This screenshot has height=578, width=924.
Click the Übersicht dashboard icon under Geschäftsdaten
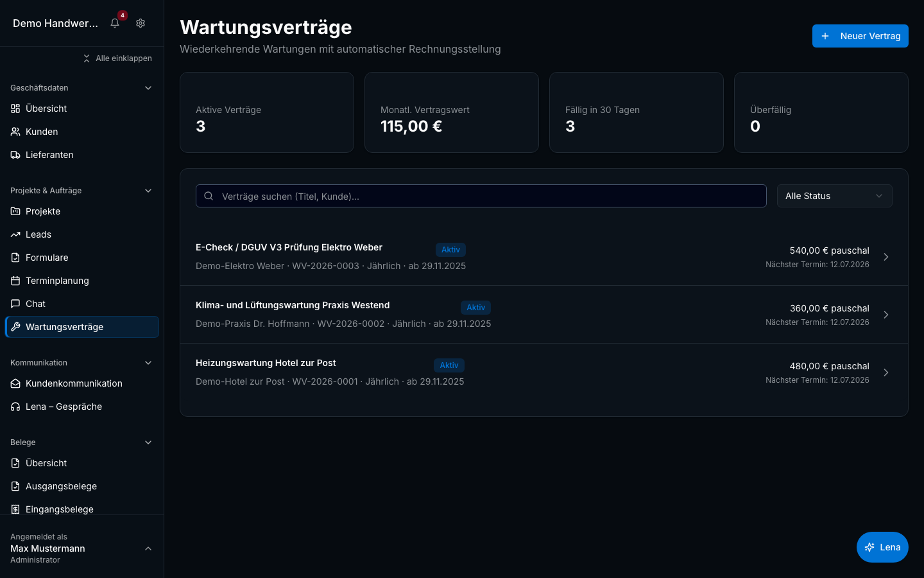[x=15, y=109]
